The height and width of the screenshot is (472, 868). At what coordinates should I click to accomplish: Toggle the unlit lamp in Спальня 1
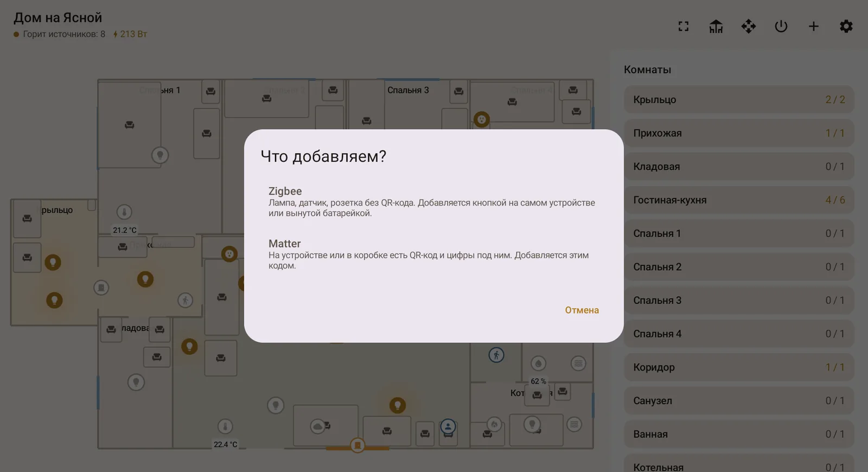coord(160,155)
